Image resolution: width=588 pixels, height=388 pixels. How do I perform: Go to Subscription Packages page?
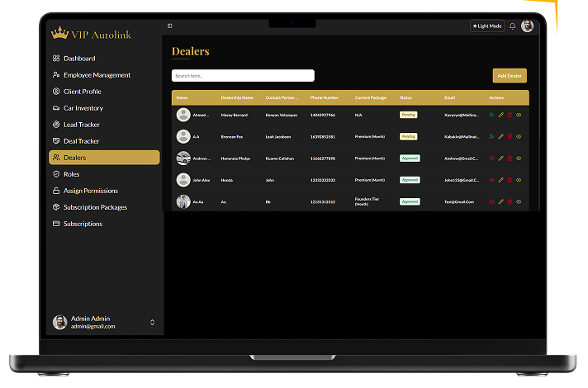[95, 207]
